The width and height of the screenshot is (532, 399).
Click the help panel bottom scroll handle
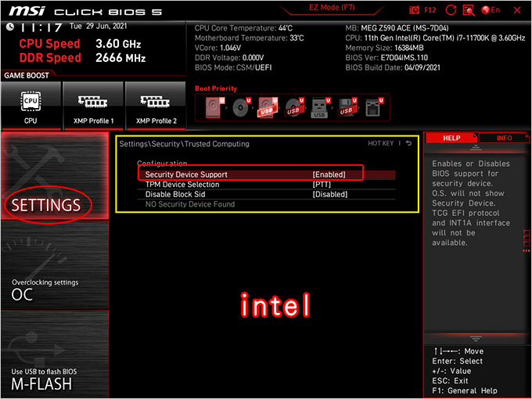476,339
